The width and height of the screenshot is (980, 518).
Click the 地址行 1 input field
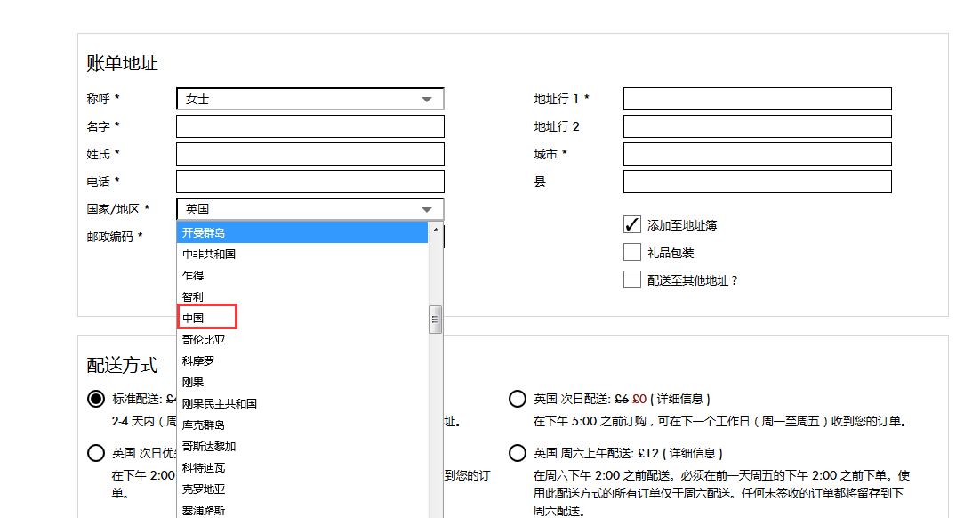[757, 99]
